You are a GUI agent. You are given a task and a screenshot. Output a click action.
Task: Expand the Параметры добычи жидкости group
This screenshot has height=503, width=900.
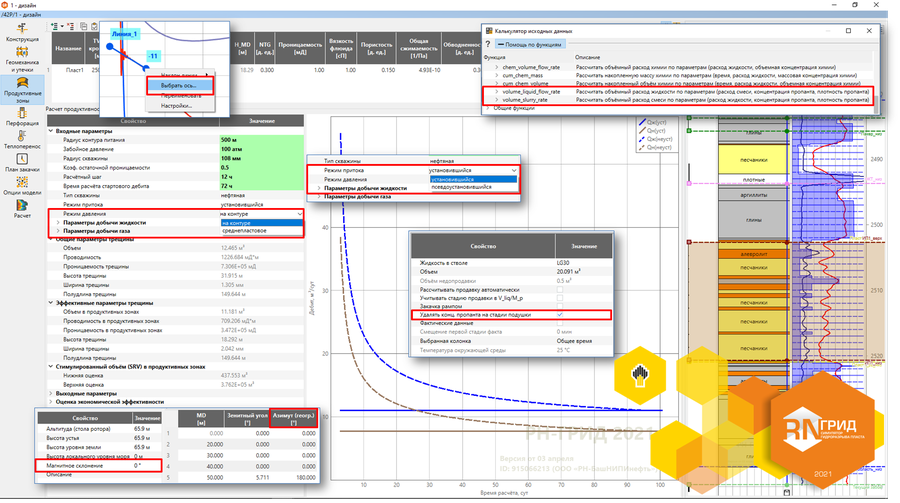[58, 222]
